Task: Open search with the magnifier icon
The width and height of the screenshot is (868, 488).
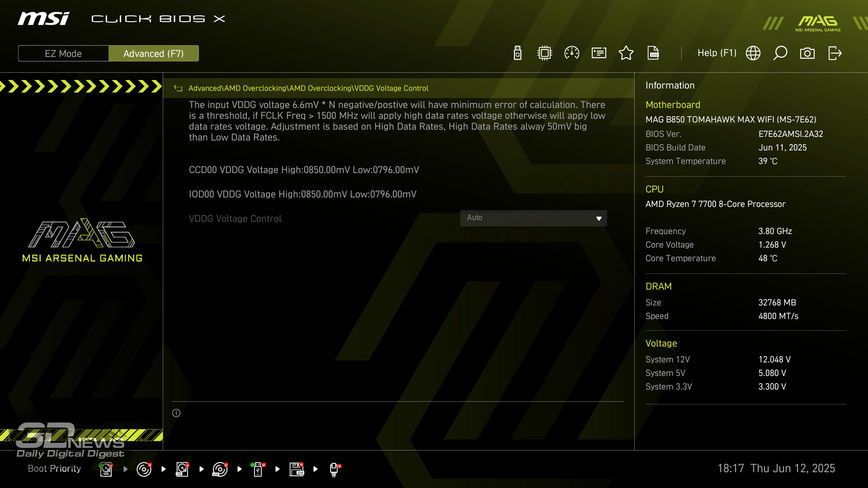Action: click(x=780, y=53)
